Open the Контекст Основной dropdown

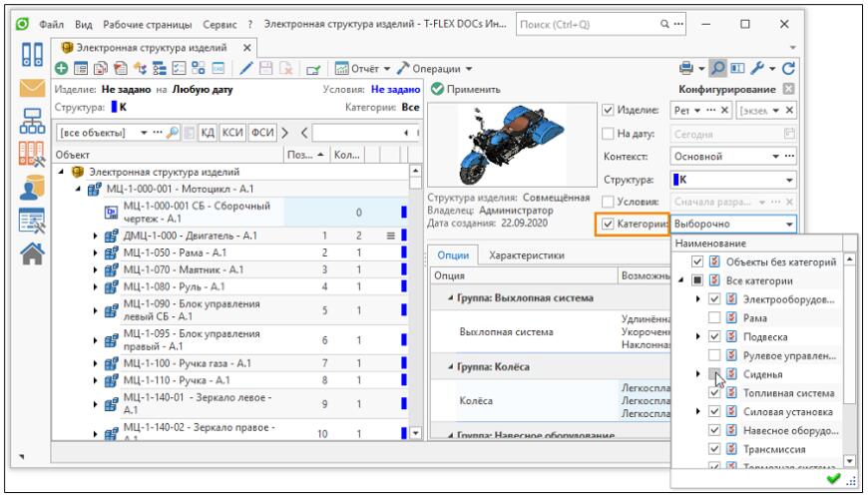pyautogui.click(x=775, y=157)
